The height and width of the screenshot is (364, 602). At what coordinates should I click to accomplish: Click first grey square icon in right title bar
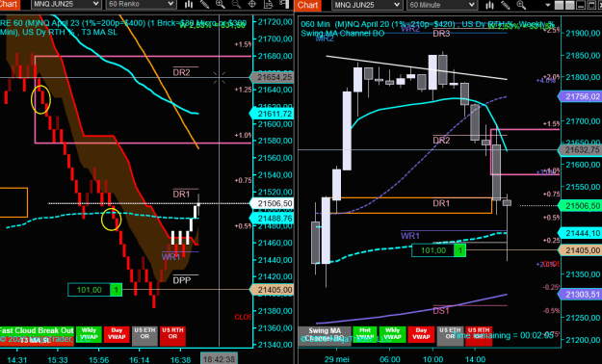pos(560,6)
